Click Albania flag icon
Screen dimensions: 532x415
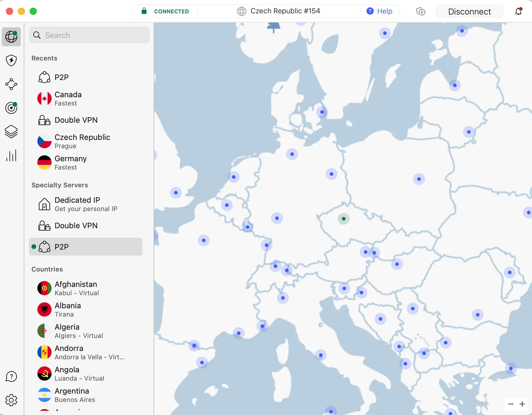(x=44, y=310)
